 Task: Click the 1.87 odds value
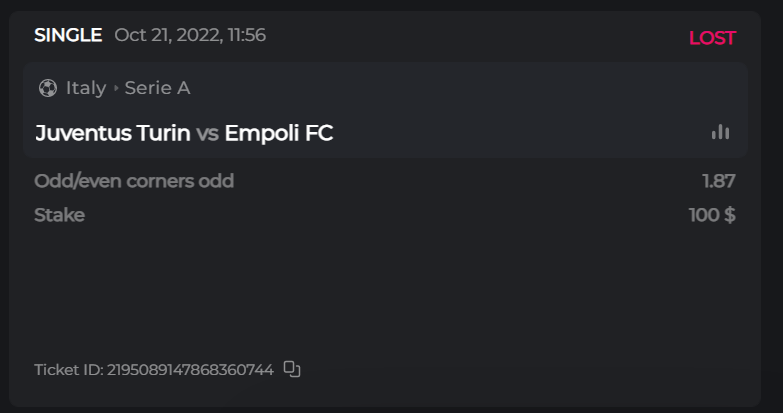[x=719, y=181]
